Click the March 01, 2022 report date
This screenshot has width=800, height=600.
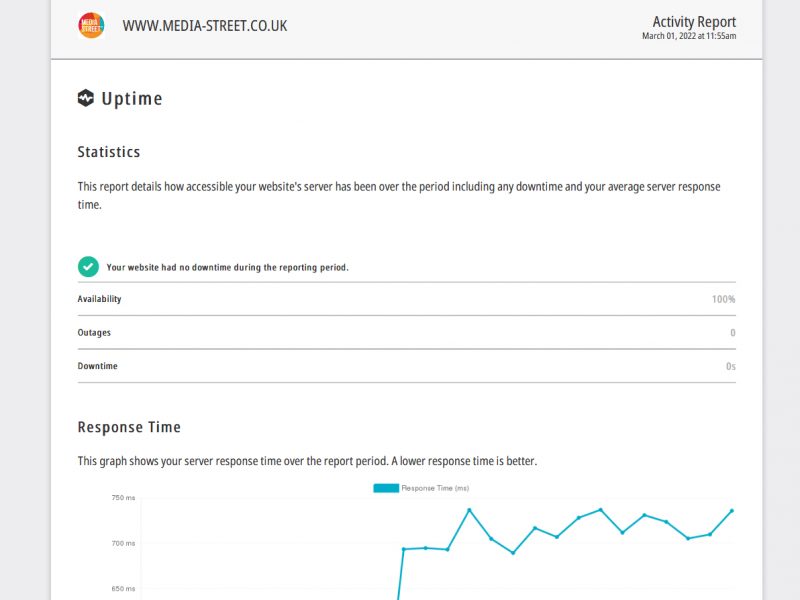click(689, 36)
